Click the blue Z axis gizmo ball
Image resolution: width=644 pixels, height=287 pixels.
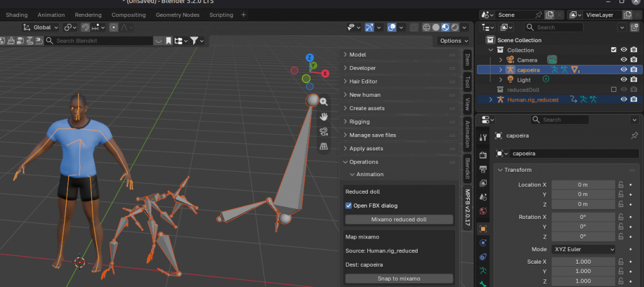coord(310,57)
